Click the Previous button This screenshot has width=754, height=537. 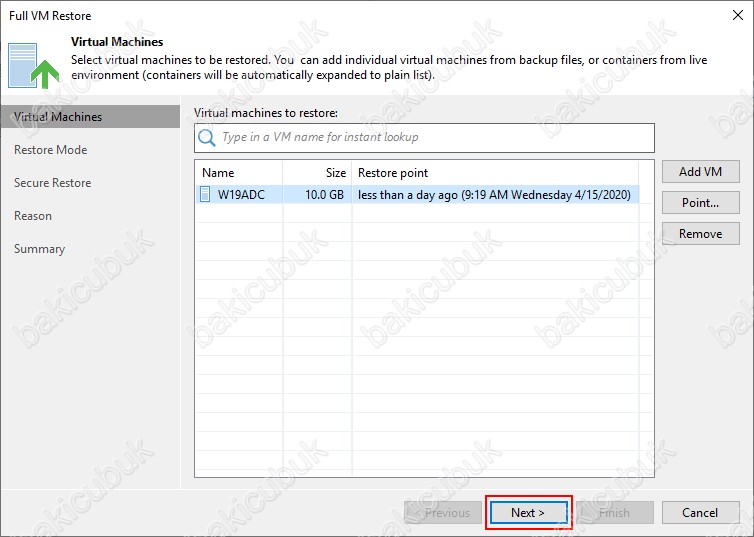tap(443, 513)
